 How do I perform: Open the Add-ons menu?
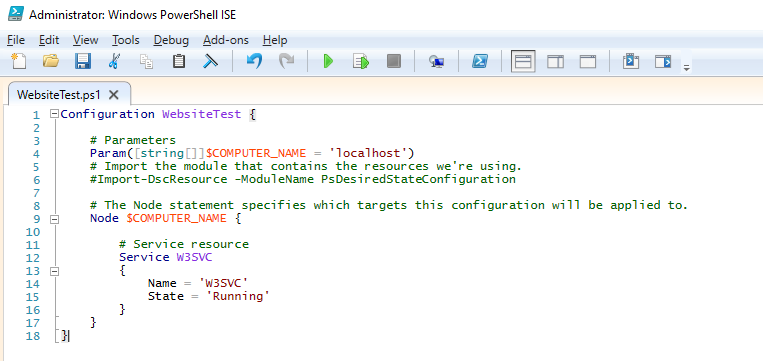[x=226, y=40]
